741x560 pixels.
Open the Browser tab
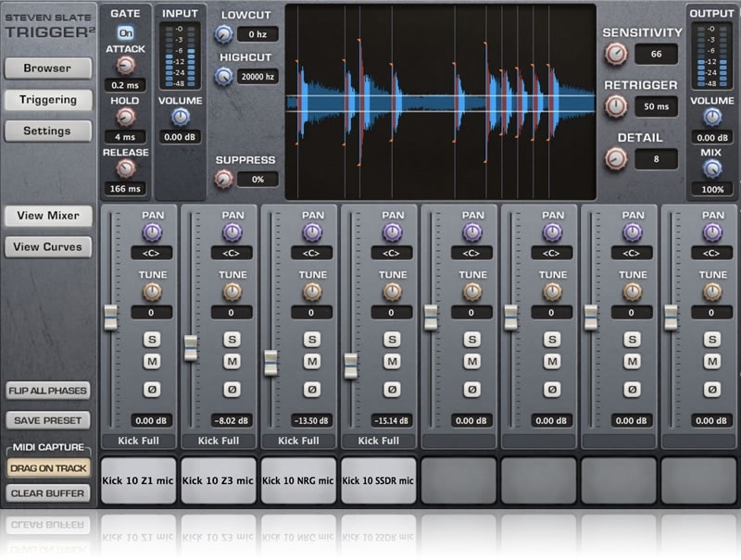pyautogui.click(x=47, y=68)
